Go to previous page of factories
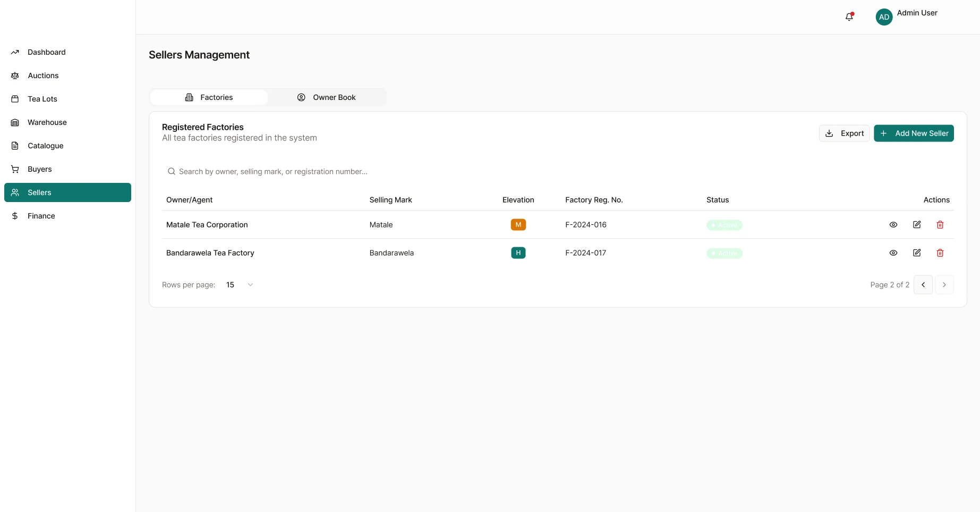The width and height of the screenshot is (980, 512). click(x=923, y=285)
